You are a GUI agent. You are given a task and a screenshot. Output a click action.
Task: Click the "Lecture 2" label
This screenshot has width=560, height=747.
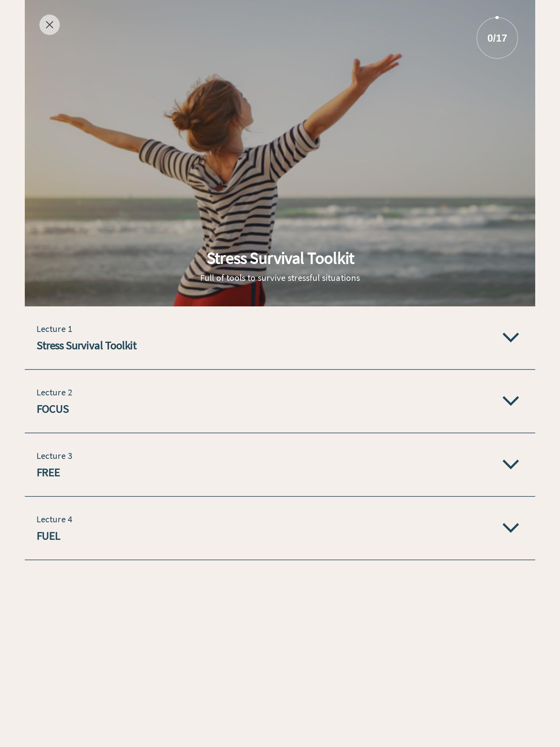click(x=54, y=392)
